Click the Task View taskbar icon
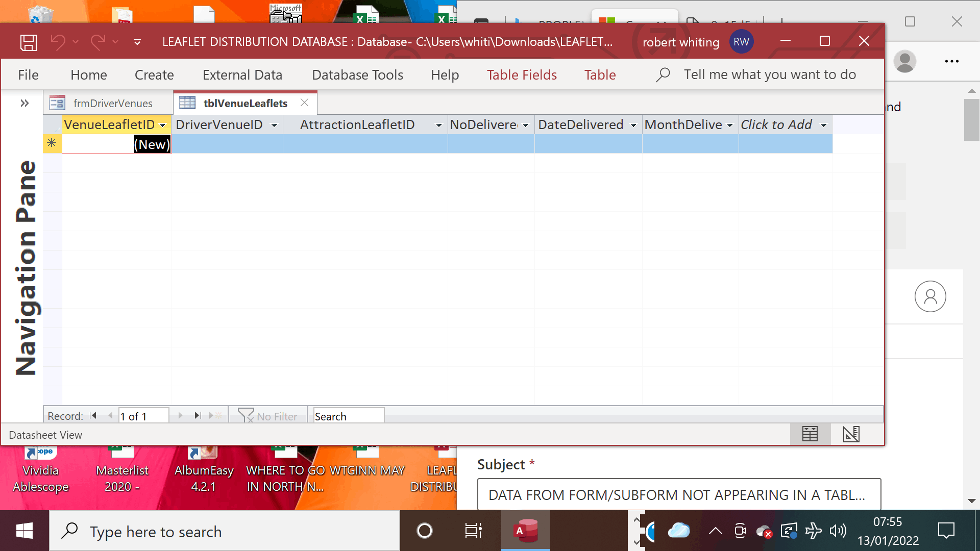This screenshot has width=980, height=551. [x=473, y=531]
